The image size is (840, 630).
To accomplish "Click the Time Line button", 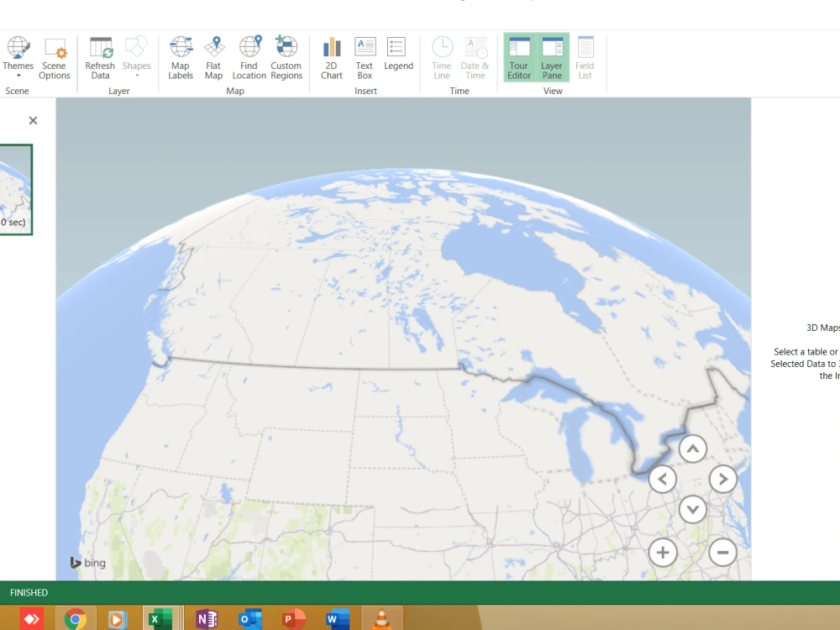I will tap(442, 58).
